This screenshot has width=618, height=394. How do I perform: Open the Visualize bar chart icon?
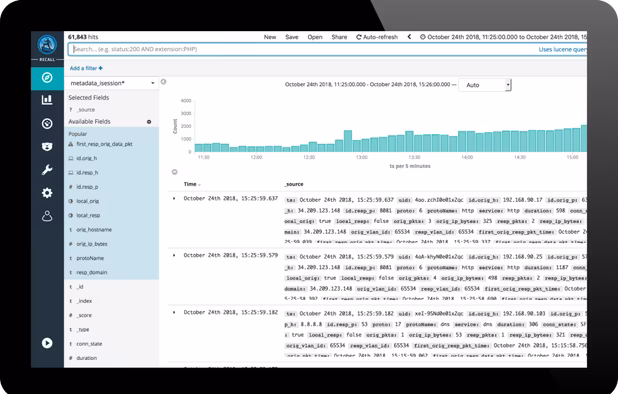47,100
